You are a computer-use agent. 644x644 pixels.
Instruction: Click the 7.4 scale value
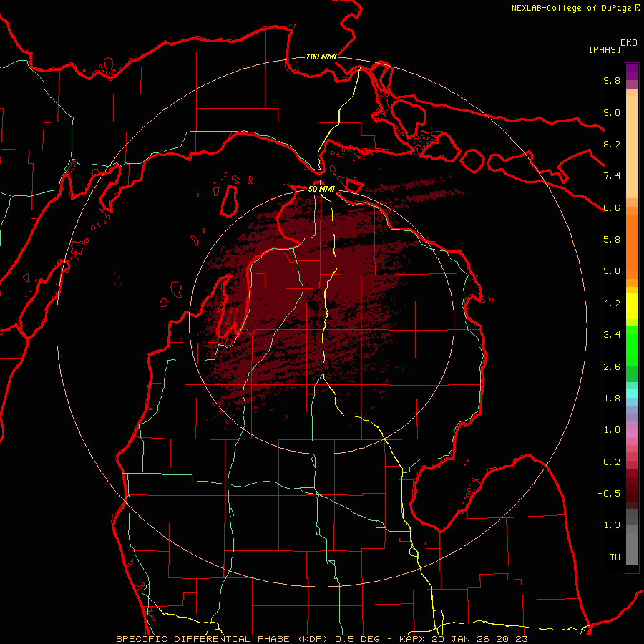(612, 176)
